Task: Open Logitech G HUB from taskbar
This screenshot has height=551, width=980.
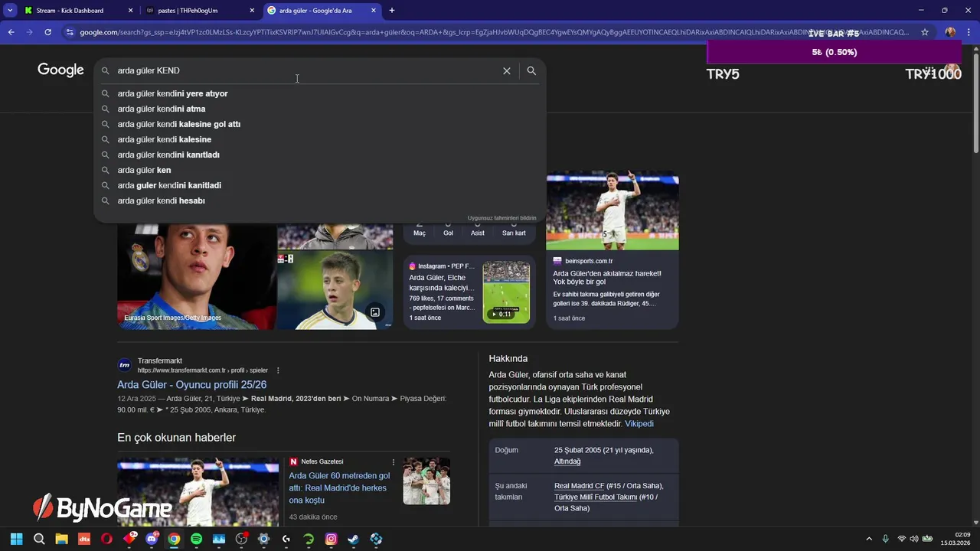Action: [286, 539]
